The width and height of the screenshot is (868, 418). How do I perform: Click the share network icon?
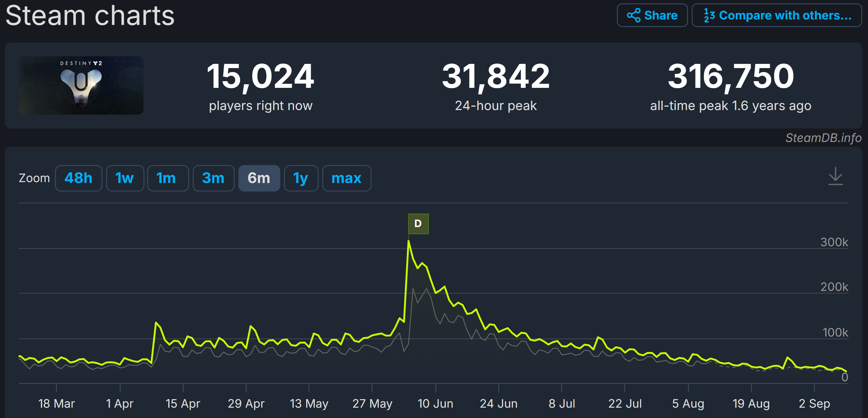tap(634, 16)
